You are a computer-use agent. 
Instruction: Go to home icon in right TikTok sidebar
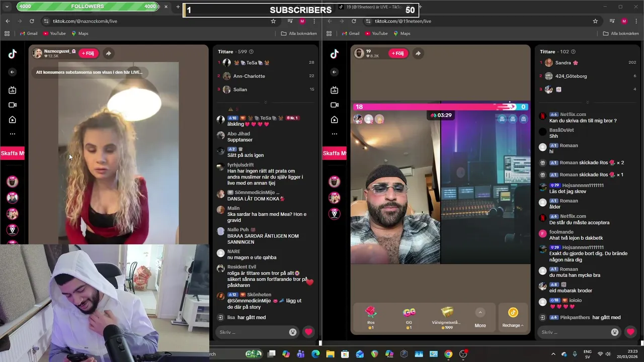[335, 120]
